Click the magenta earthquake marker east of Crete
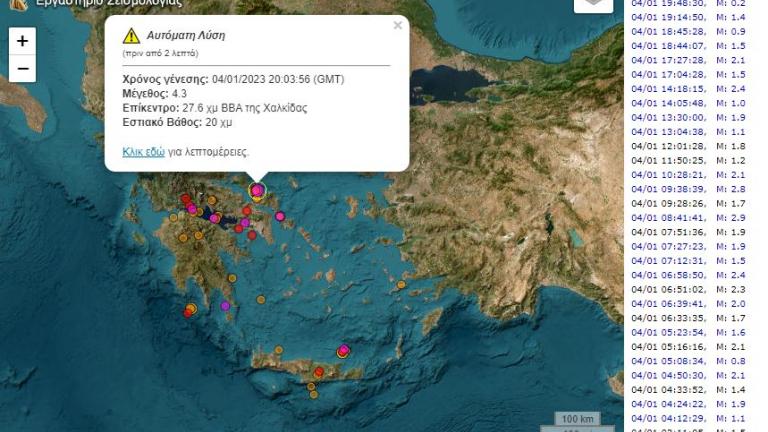Viewport: 768px width, 432px height. 344,350
